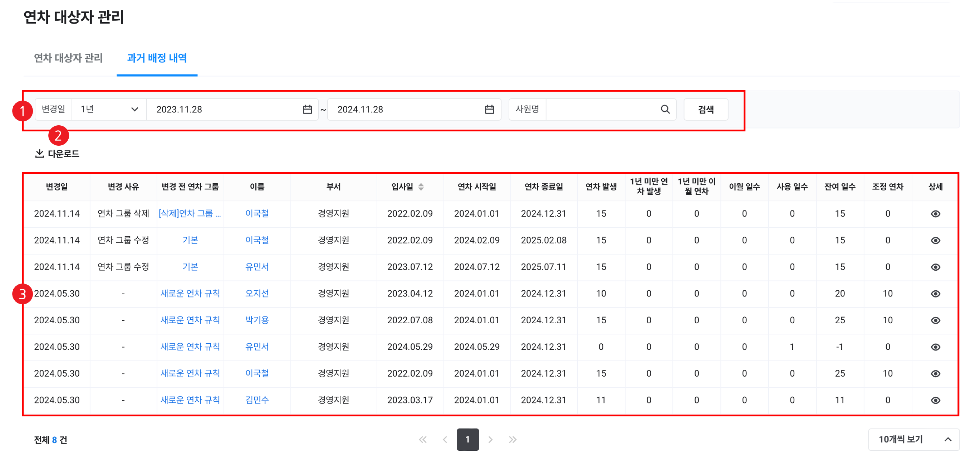Jump to first page double arrow
The width and height of the screenshot is (980, 474).
coord(423,440)
